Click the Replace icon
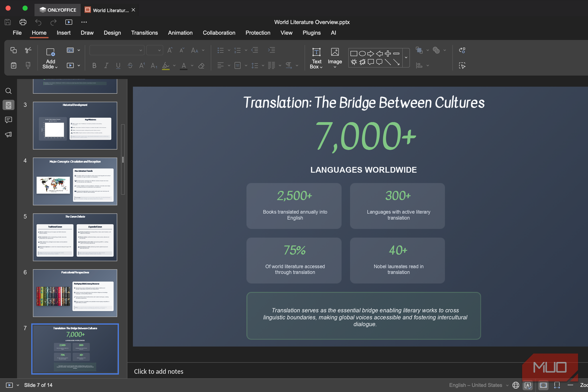Screen dimensions: 588x392 point(462,50)
